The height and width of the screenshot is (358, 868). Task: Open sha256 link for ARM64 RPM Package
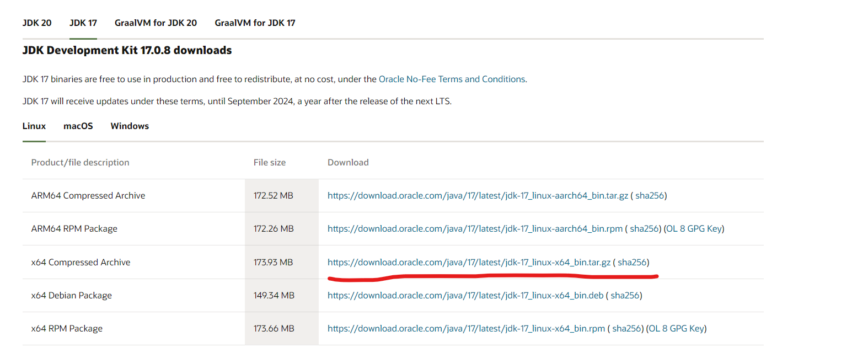(x=644, y=228)
